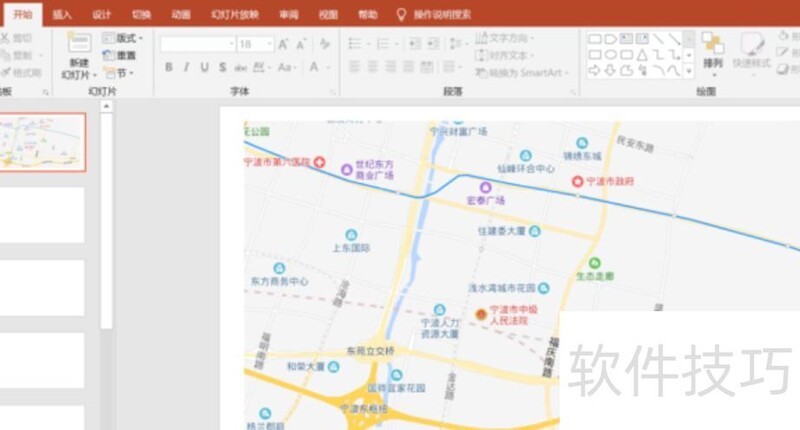The width and height of the screenshot is (800, 430).
Task: Open the font color dropdown arrow
Action: pos(328,67)
